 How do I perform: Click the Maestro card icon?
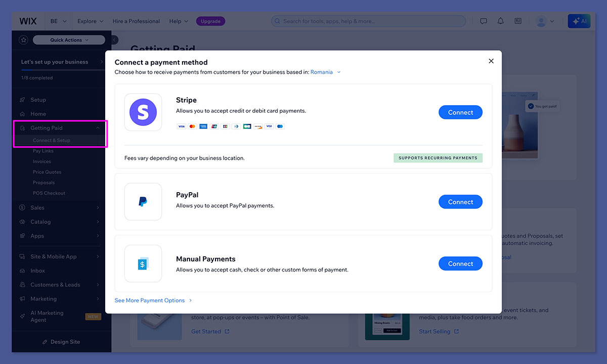(280, 126)
